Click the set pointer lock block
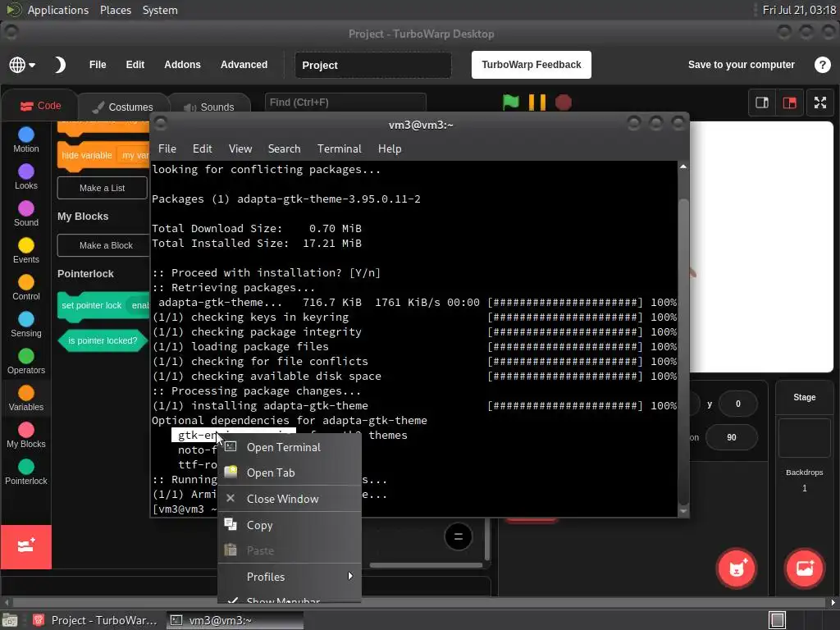Viewport: 840px width, 630px height. click(103, 306)
